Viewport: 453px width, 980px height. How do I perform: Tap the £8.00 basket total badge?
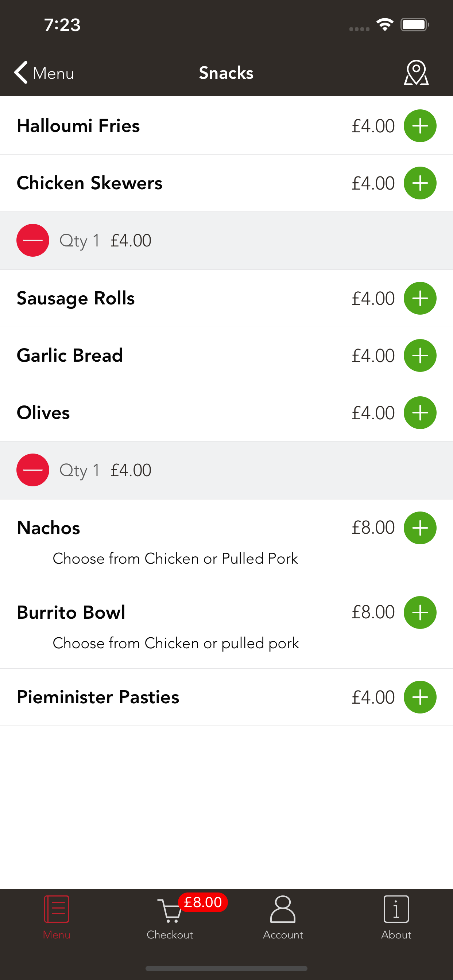[203, 902]
